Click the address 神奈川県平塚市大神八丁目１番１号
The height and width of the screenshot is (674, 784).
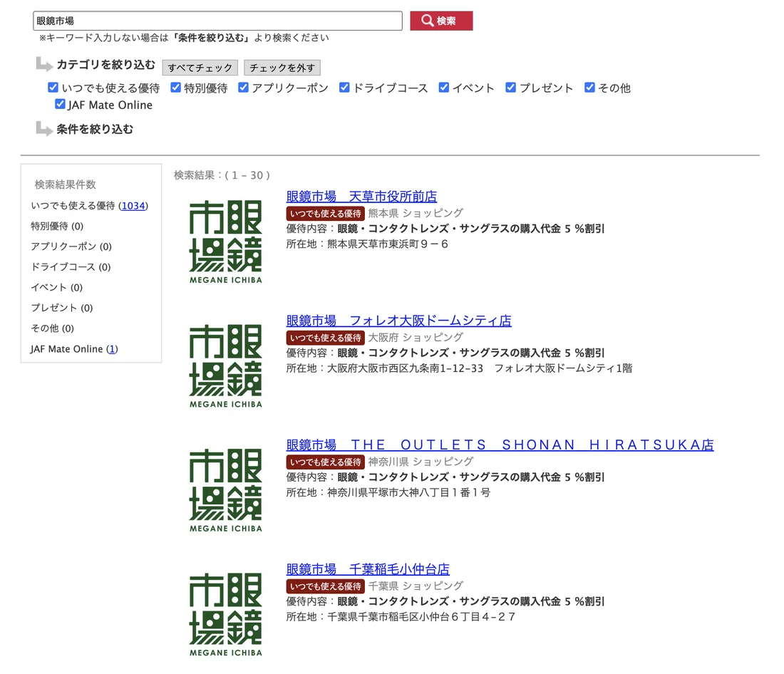coord(408,492)
